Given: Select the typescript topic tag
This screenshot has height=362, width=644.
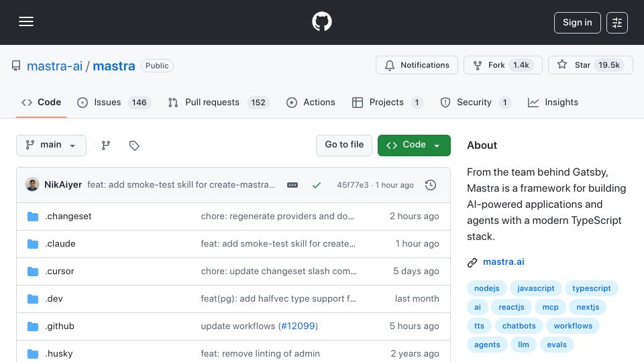Looking at the screenshot, I should point(592,288).
